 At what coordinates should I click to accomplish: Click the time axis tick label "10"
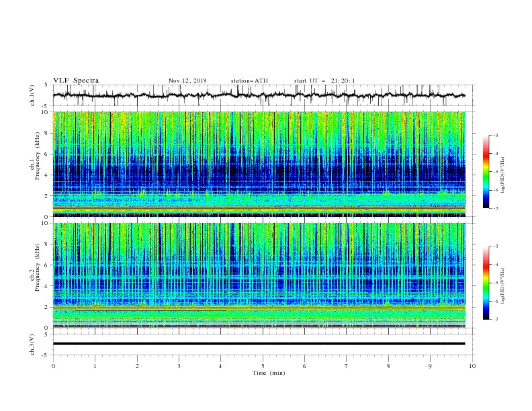[x=472, y=366]
